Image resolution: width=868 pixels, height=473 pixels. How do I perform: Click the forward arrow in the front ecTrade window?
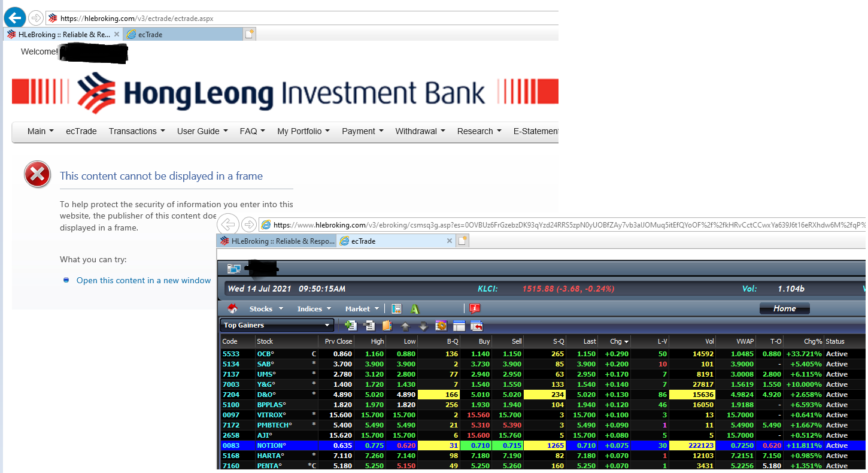[249, 225]
